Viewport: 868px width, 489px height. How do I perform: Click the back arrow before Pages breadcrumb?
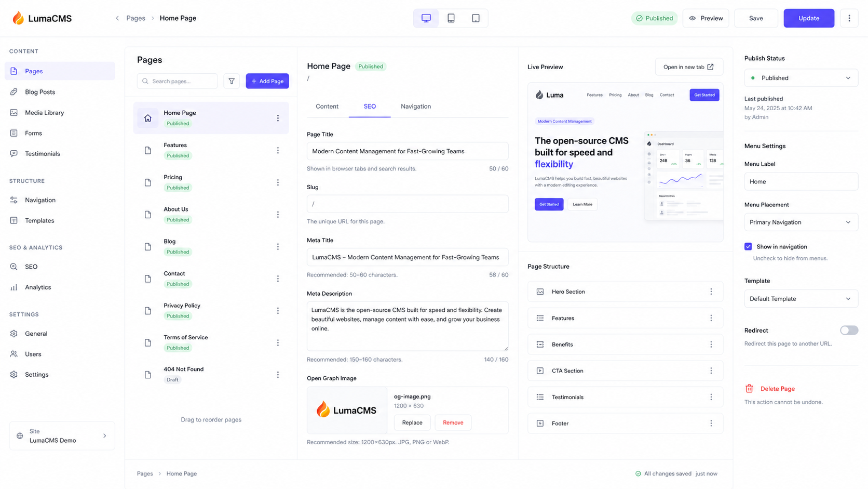(117, 18)
